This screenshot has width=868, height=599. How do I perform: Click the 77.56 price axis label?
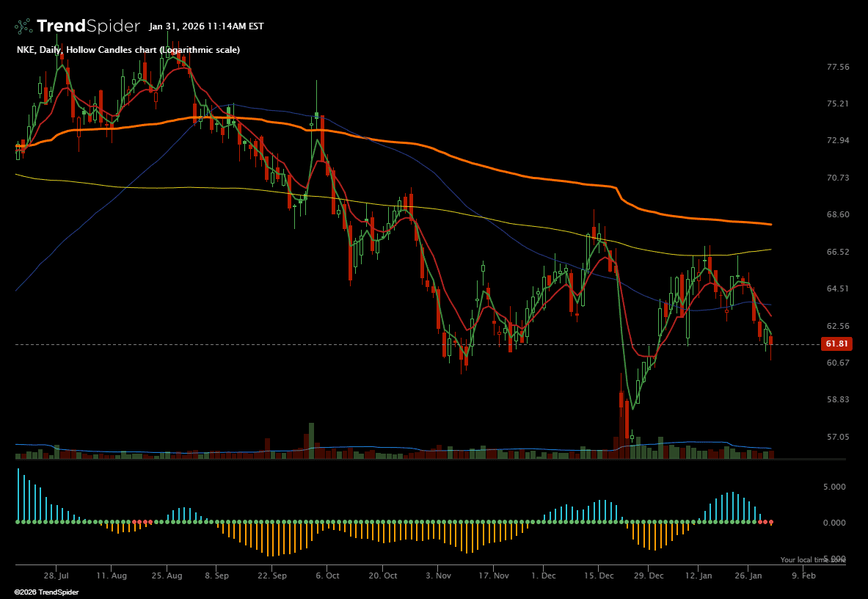coord(837,67)
